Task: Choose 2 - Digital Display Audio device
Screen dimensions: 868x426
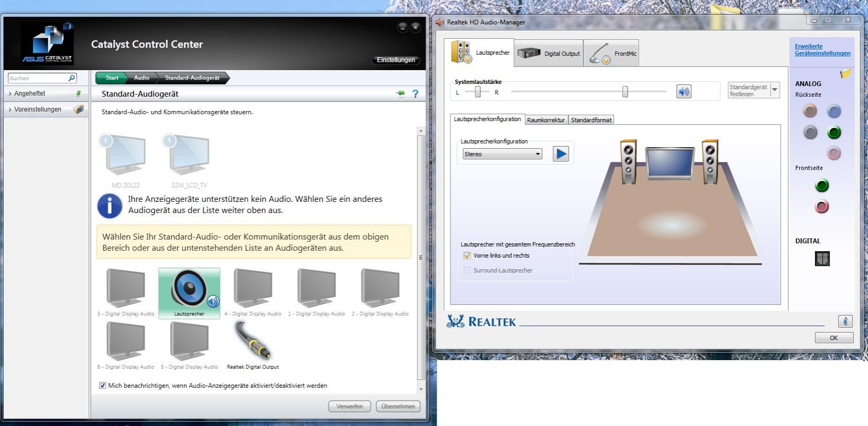Action: click(380, 288)
